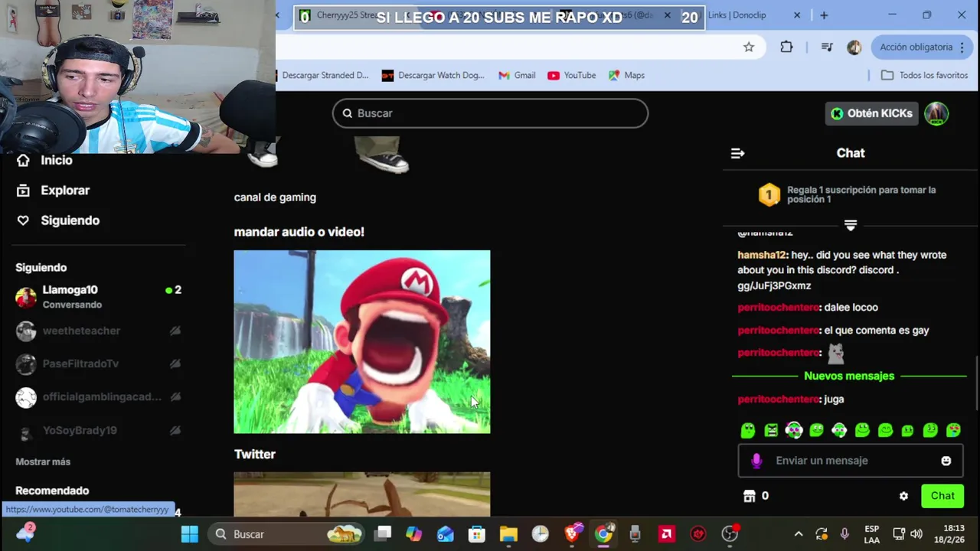Click the Windows Start button
Screen dimensions: 980x551
[x=190, y=534]
